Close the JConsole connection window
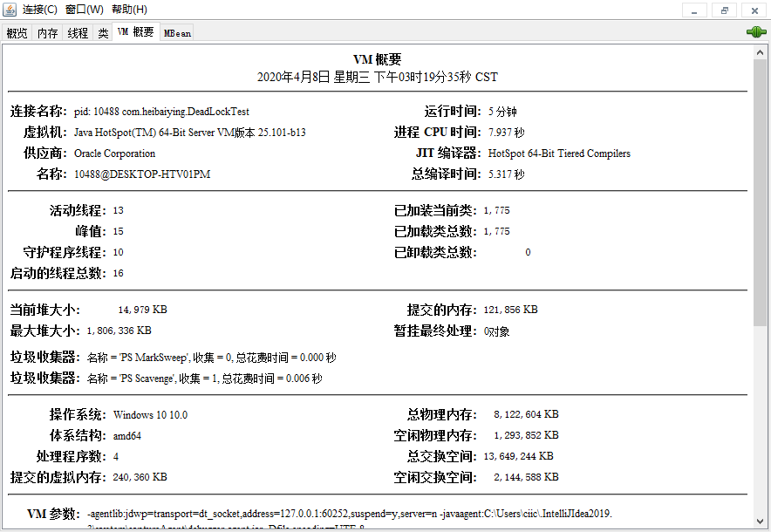The image size is (771, 532). tap(754, 10)
